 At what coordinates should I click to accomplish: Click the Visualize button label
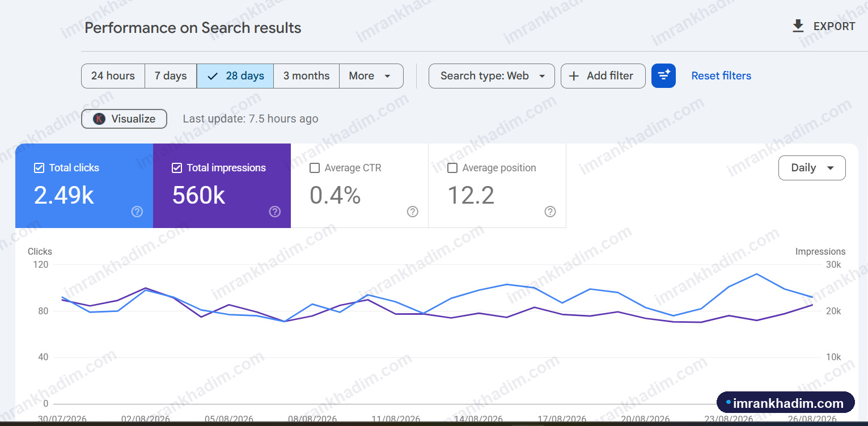pyautogui.click(x=133, y=119)
